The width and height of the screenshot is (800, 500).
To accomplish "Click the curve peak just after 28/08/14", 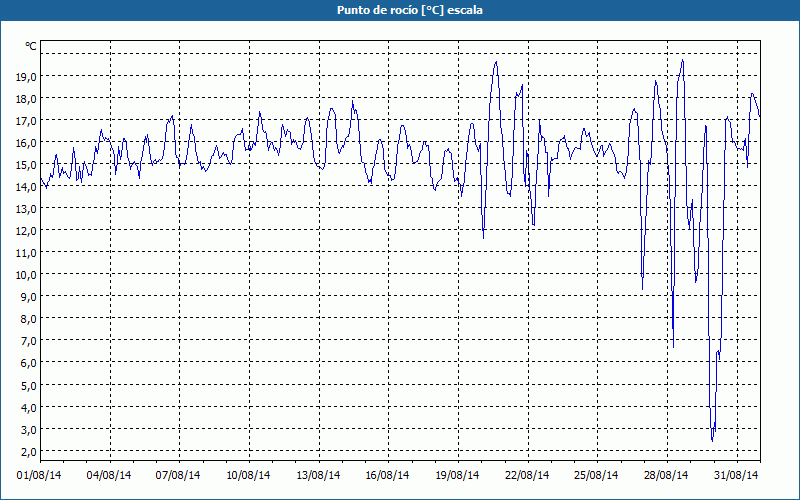I will pos(682,60).
